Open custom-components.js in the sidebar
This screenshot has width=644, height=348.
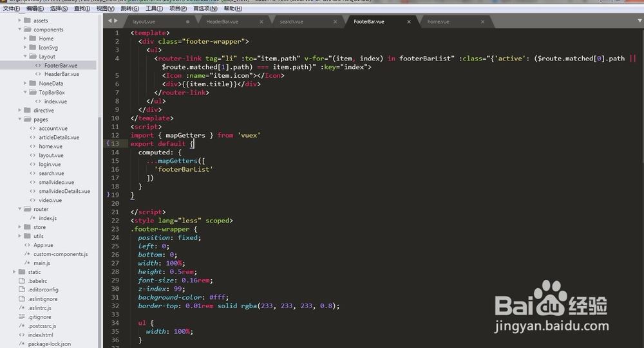tap(61, 254)
